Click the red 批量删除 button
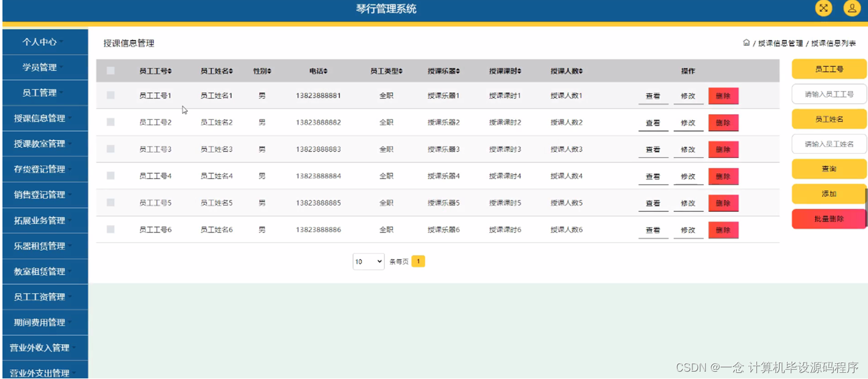Screen dimensions: 868x379 pos(829,218)
